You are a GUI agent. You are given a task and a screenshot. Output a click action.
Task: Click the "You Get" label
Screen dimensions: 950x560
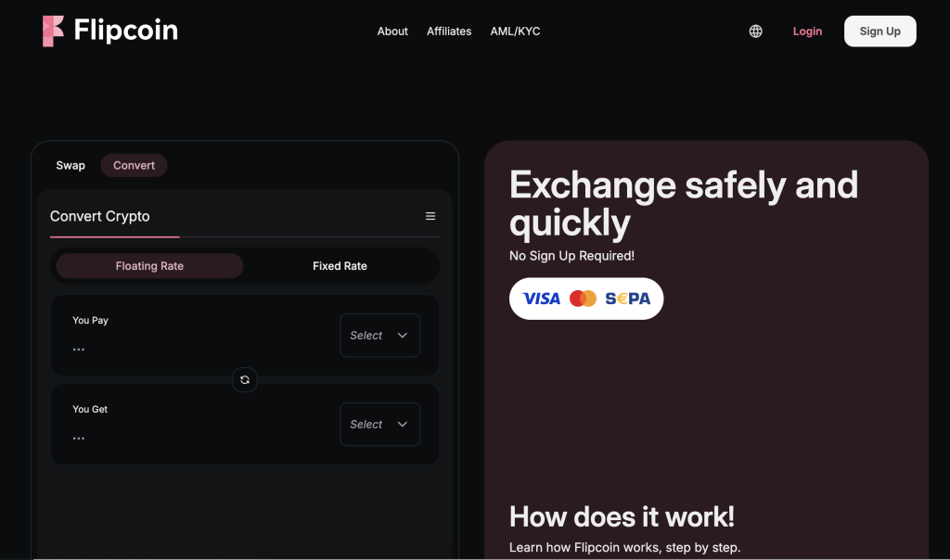coord(90,409)
